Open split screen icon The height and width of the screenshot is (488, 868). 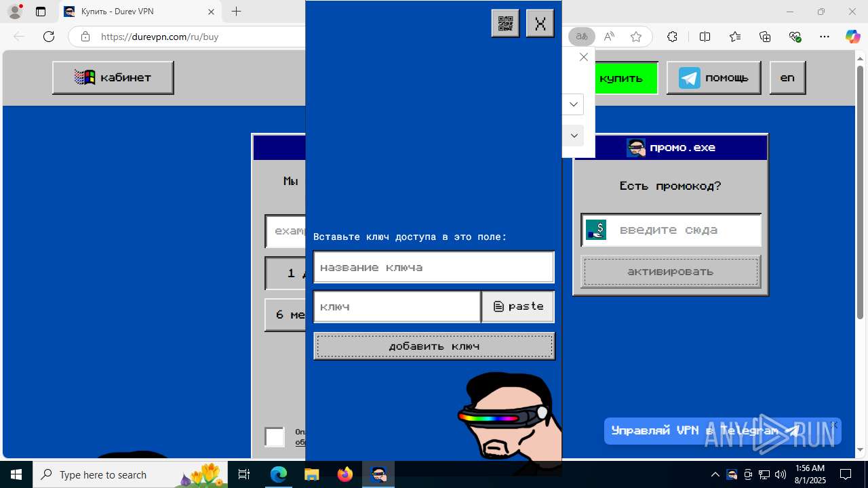705,37
